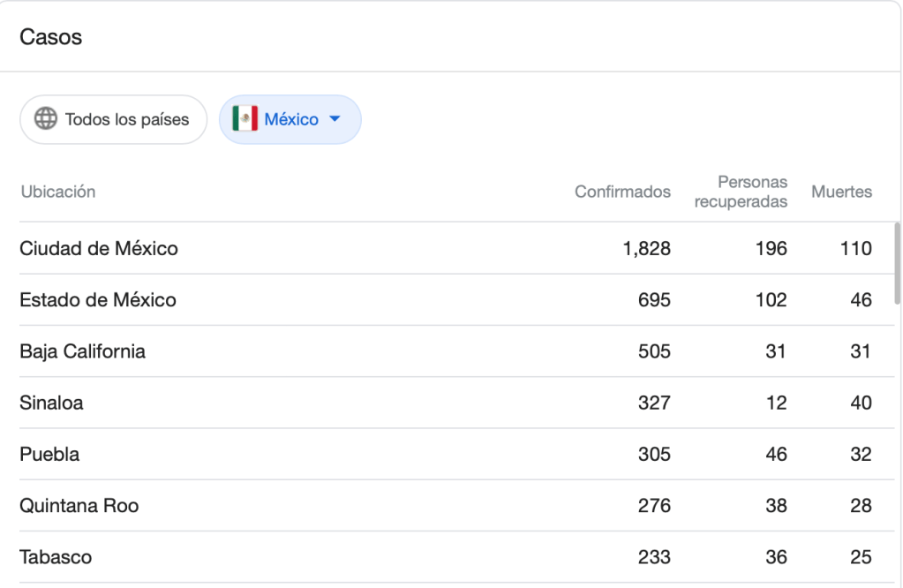Click the Mexico flag icon
The height and width of the screenshot is (588, 903).
coord(245,119)
